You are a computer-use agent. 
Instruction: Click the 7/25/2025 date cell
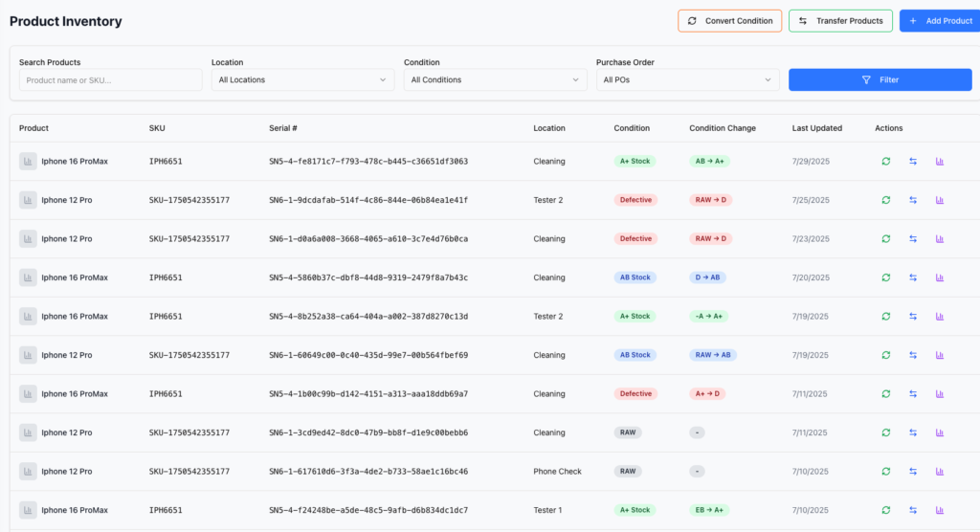tap(811, 200)
